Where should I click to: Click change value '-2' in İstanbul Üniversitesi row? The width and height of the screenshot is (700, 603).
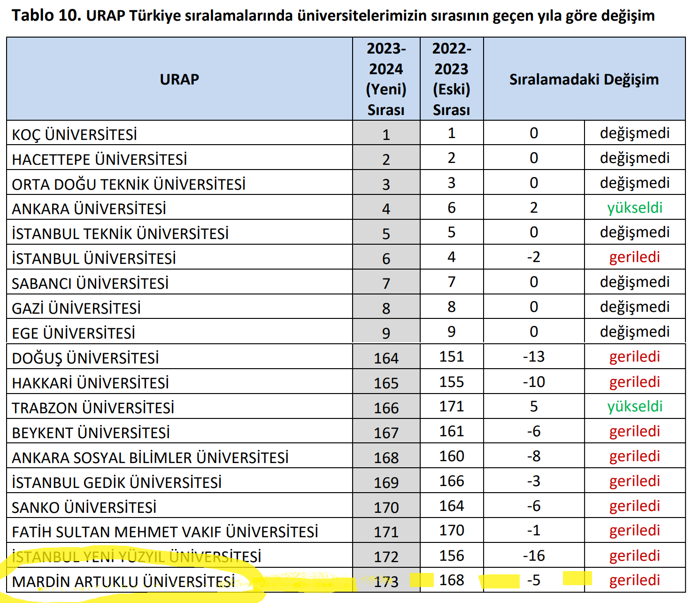pos(534,257)
